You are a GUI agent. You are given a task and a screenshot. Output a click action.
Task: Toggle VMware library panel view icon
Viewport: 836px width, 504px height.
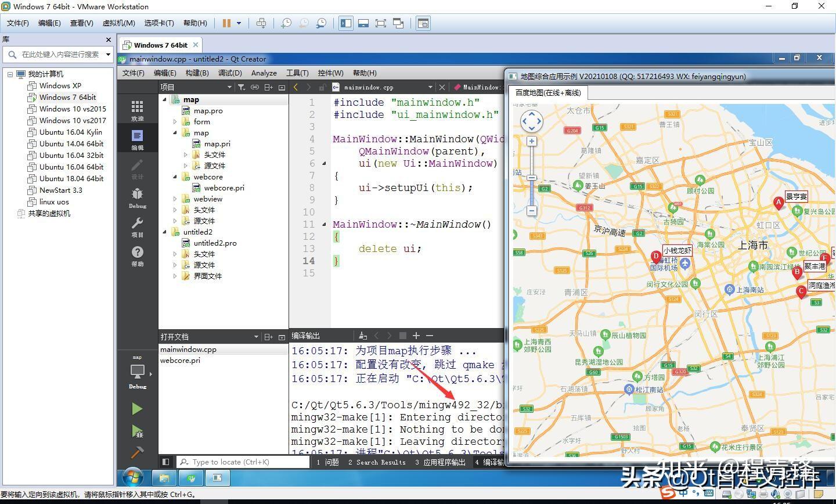(346, 23)
